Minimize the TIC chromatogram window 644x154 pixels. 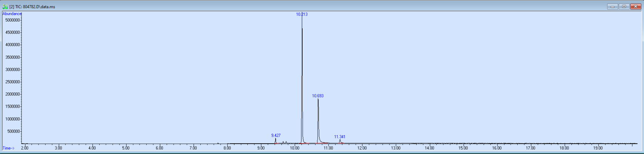[613, 6]
